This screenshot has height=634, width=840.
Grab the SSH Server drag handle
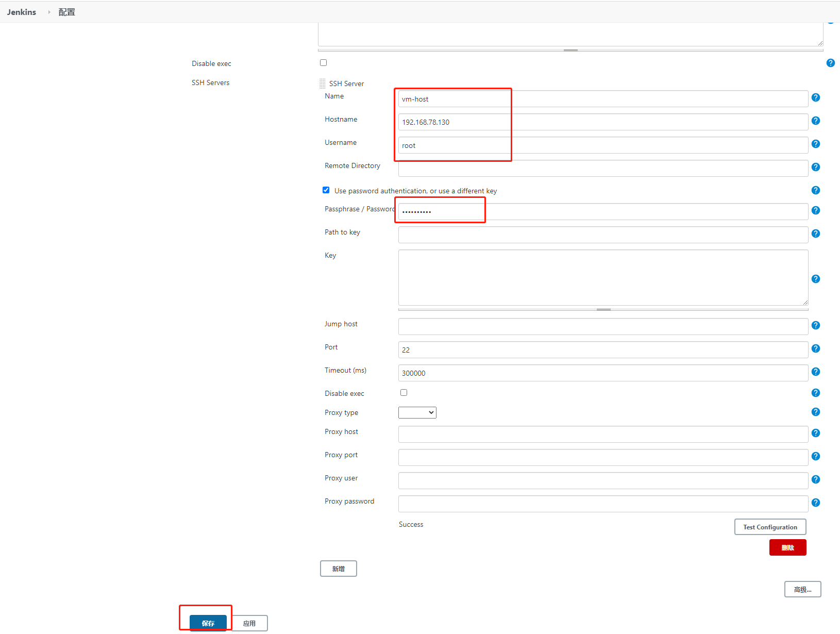(x=322, y=84)
